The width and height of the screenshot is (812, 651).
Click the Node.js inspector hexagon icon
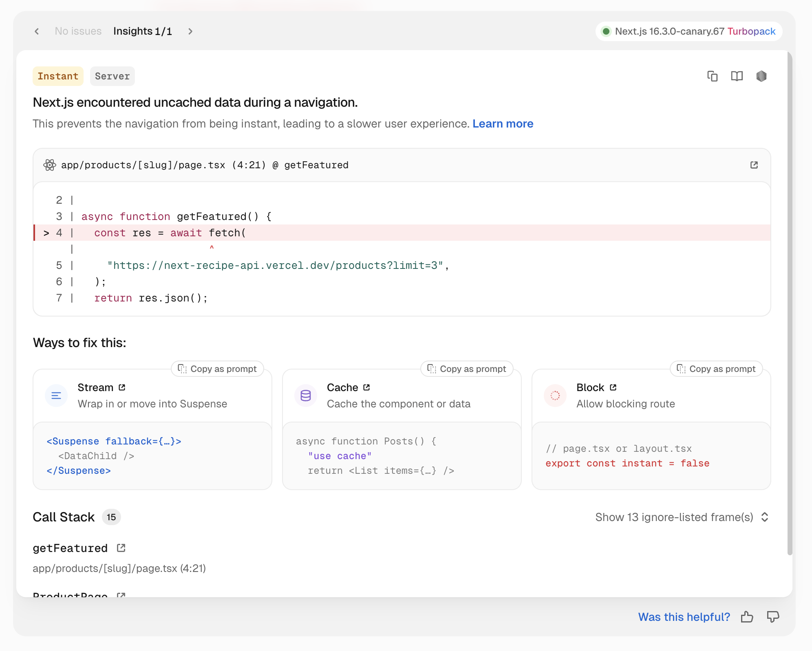tap(761, 76)
